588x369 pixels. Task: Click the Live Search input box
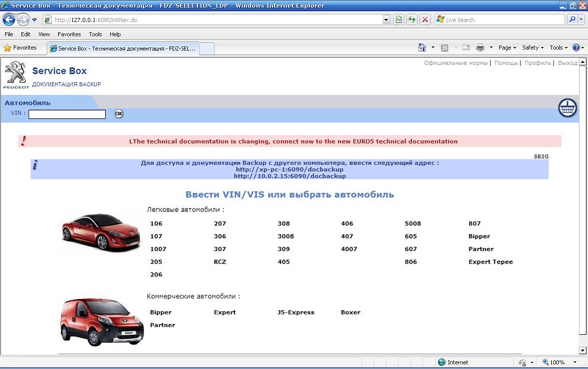point(500,20)
